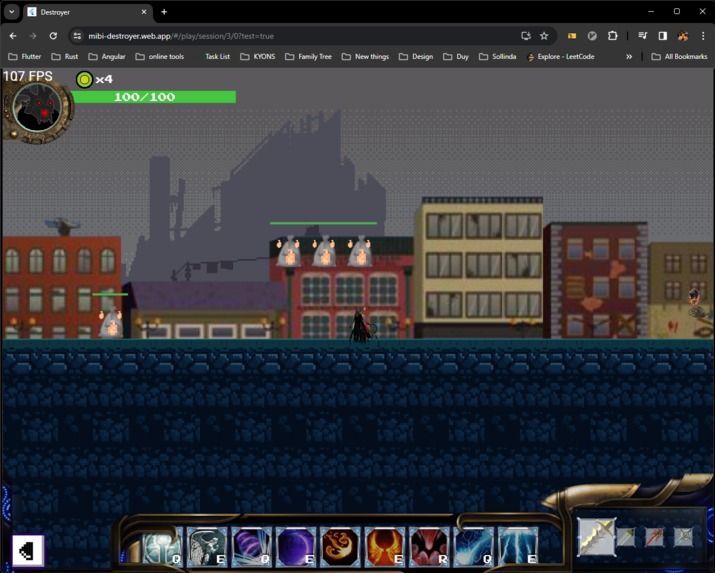Click the 100/100 green health bar

coord(154,97)
